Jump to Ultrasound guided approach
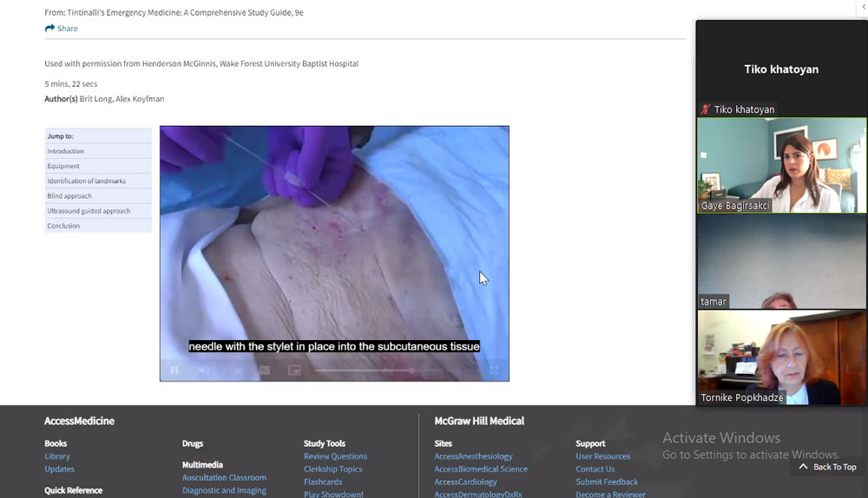The height and width of the screenshot is (498, 868). 89,211
